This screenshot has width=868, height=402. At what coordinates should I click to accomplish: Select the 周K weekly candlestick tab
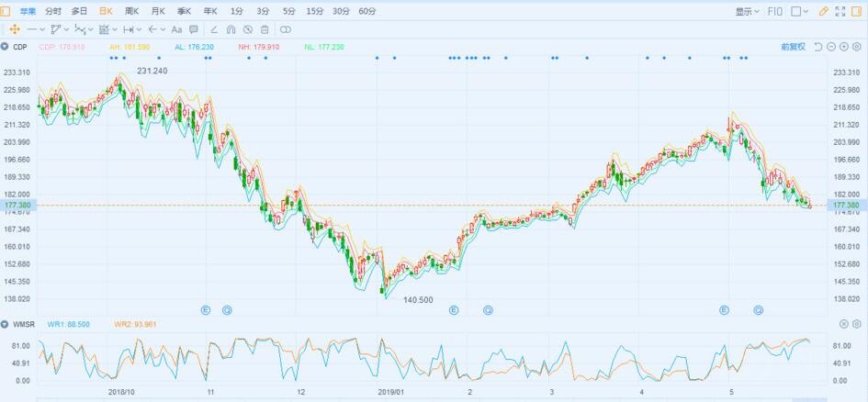point(131,11)
